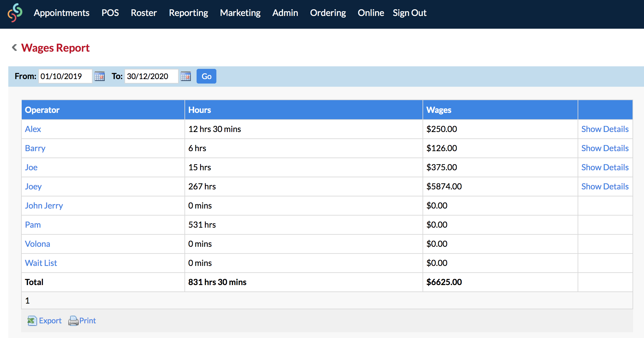Open operator Pam
The image size is (644, 338).
coord(33,225)
